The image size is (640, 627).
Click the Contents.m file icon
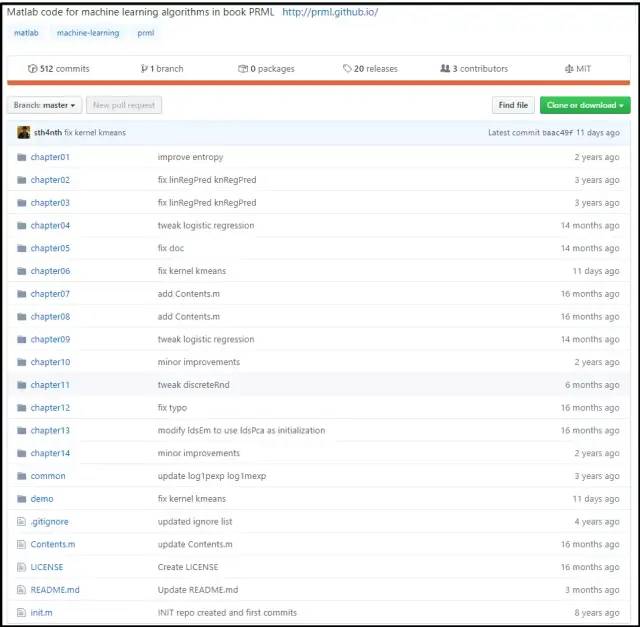click(21, 545)
